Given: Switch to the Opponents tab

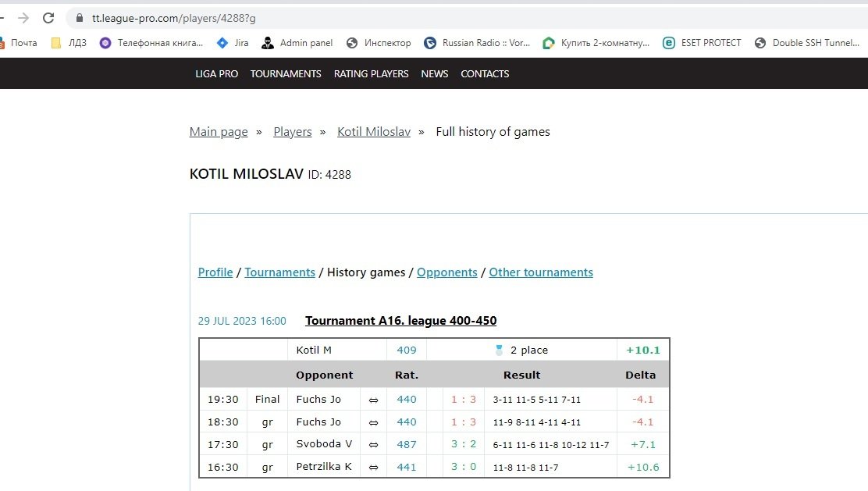Looking at the screenshot, I should 446,272.
